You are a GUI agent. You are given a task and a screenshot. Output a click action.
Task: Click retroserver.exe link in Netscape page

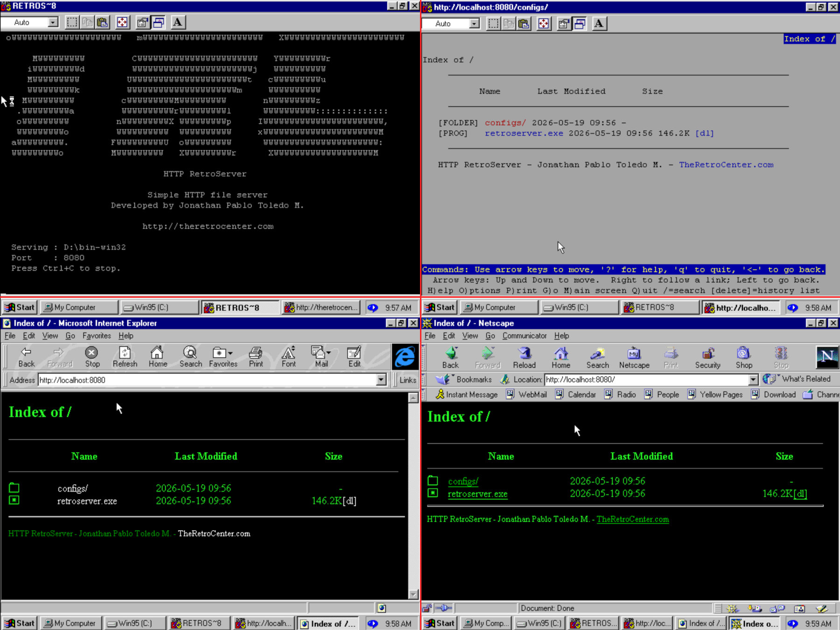[x=477, y=494]
